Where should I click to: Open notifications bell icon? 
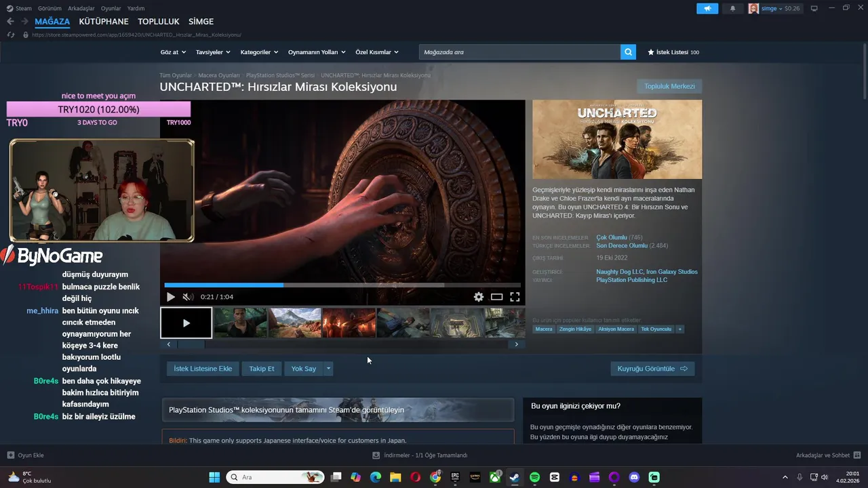[732, 8]
